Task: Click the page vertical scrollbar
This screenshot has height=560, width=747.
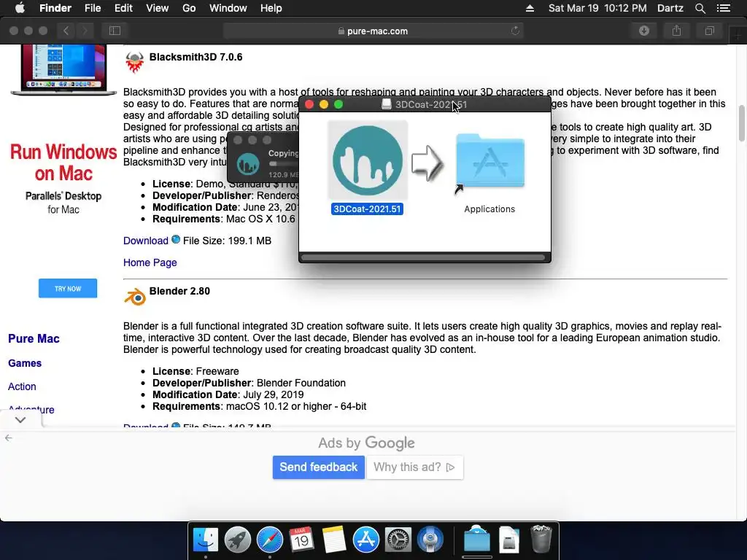Action: click(741, 123)
